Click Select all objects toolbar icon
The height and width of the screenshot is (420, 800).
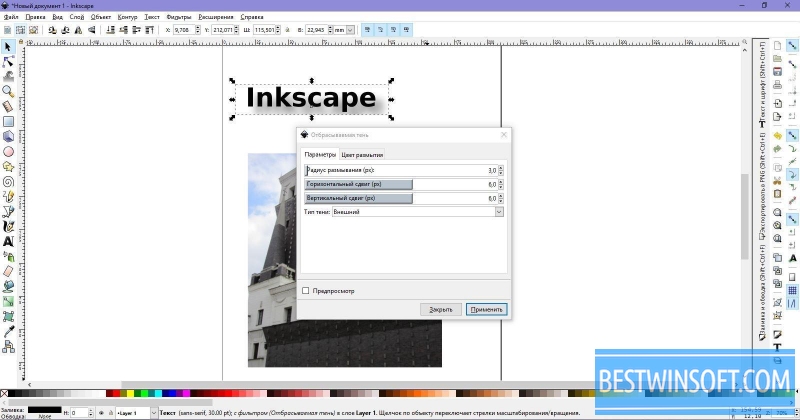7,30
